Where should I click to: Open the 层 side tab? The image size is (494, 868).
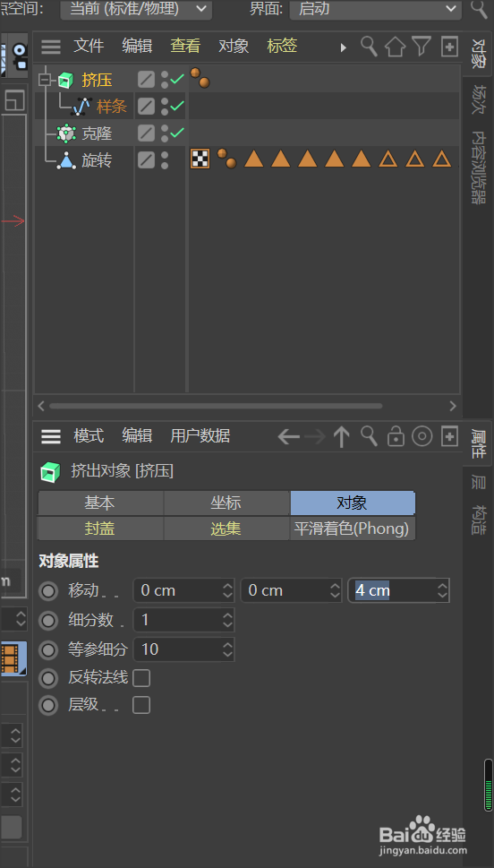479,482
